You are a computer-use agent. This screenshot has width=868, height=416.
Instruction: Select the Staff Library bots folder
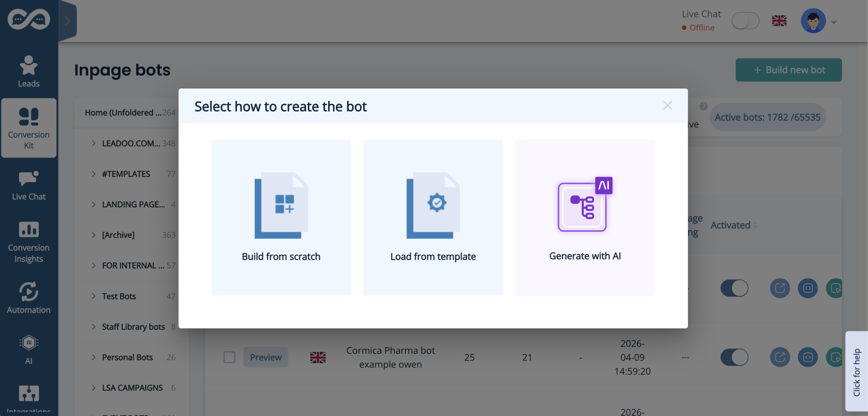click(133, 327)
